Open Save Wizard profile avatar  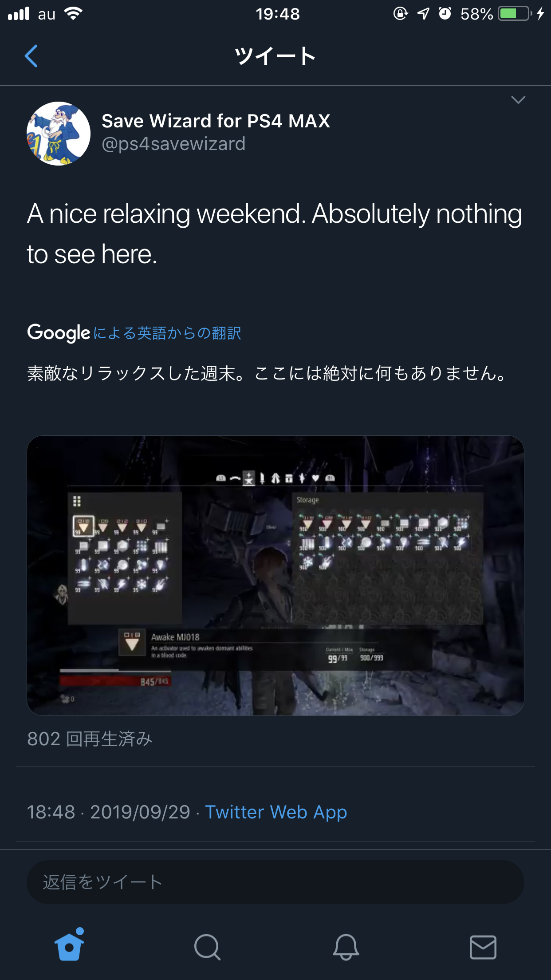click(59, 134)
